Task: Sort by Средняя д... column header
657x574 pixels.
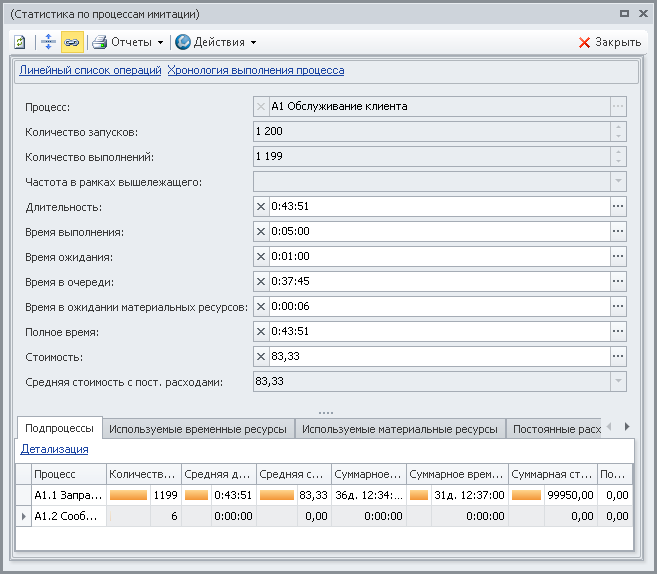Action: pos(219,474)
